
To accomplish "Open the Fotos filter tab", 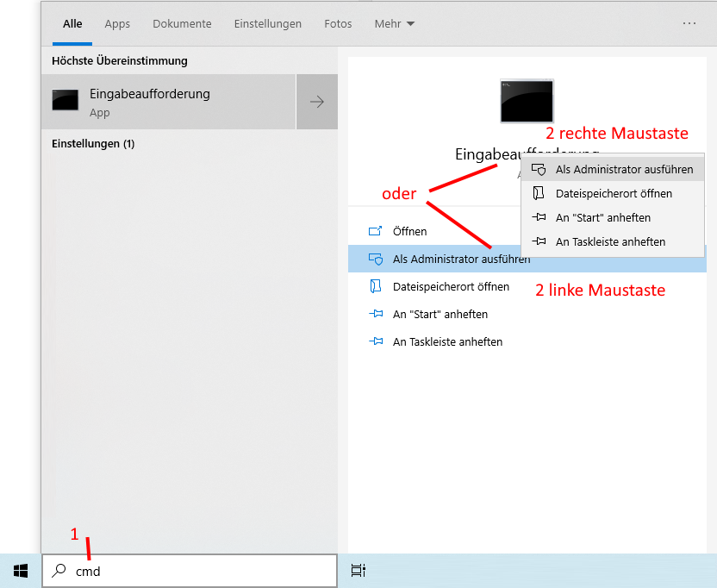I will pyautogui.click(x=338, y=24).
